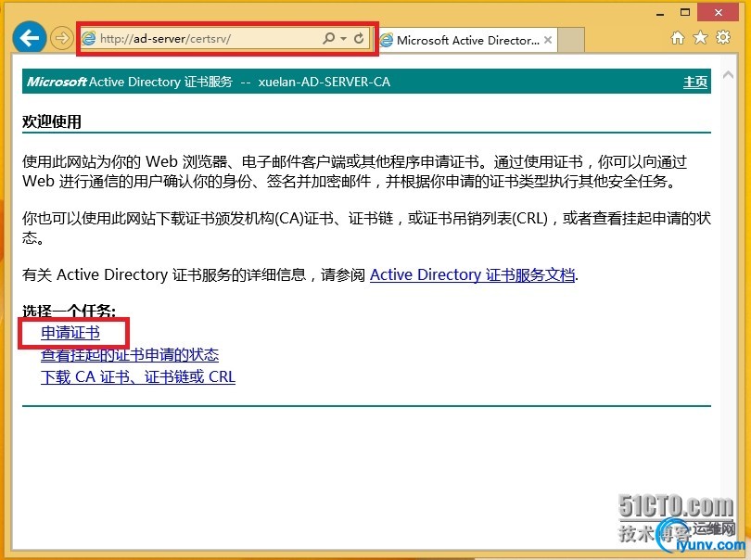Open 下载 CA 证书、证书链或 CRL link
Viewport: 751px width, 560px height.
[x=138, y=377]
